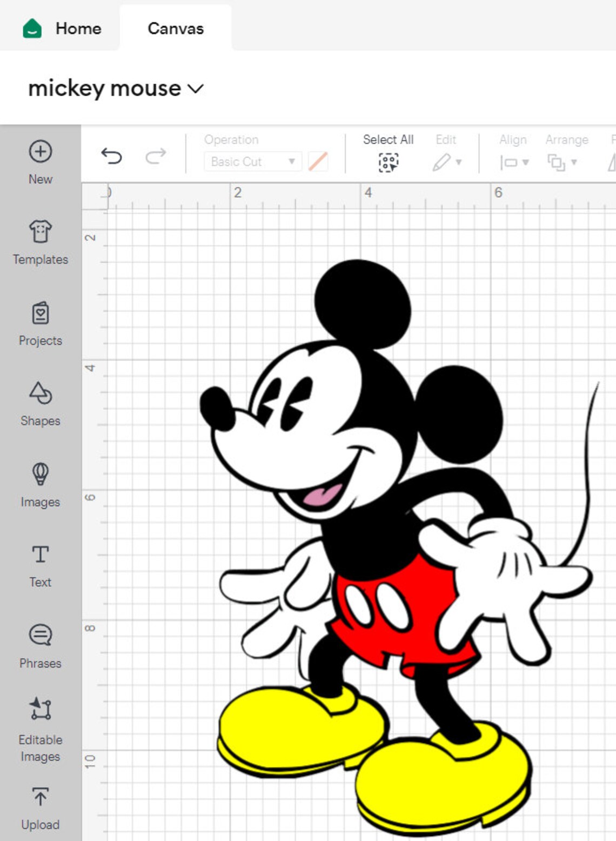Click the operation color swatch
This screenshot has width=616, height=841.
[318, 161]
